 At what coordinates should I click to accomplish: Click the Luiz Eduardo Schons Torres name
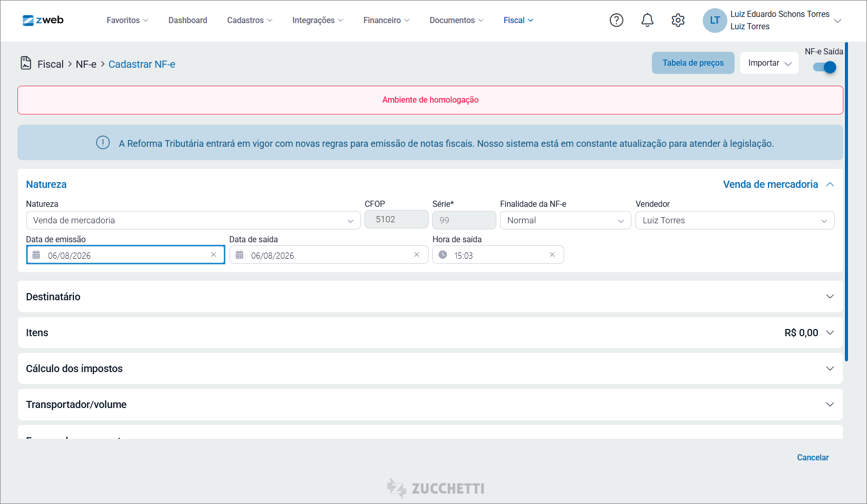780,14
